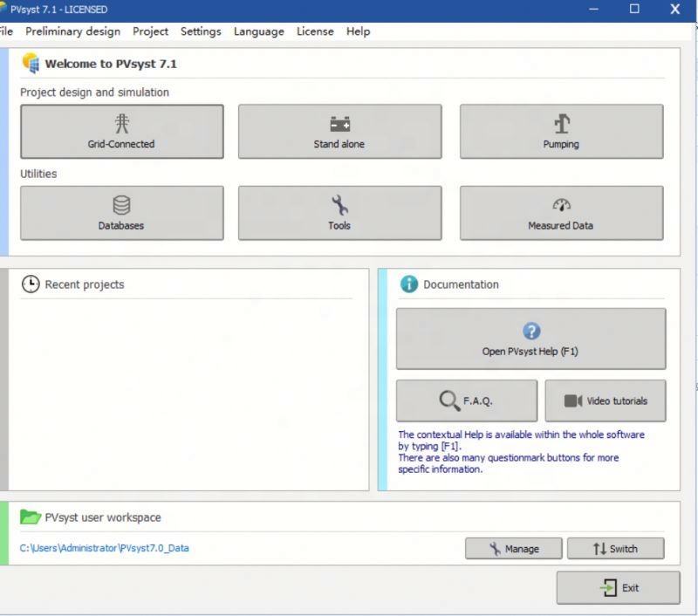Viewport: 698px width, 616px height.
Task: Click the Tools wrench icon
Action: point(339,205)
